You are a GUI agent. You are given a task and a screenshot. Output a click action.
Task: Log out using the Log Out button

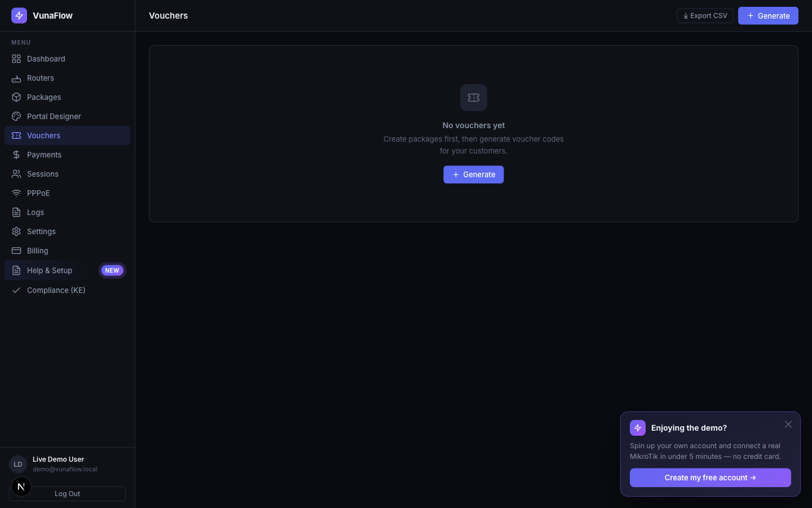pyautogui.click(x=67, y=494)
